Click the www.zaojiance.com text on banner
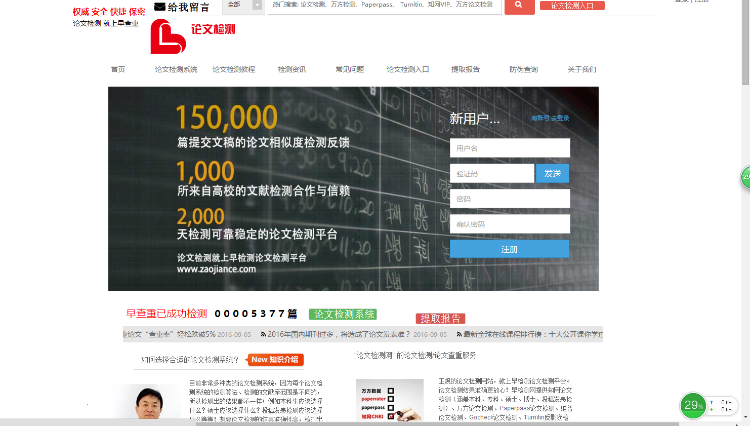The width and height of the screenshot is (750, 426). (216, 269)
